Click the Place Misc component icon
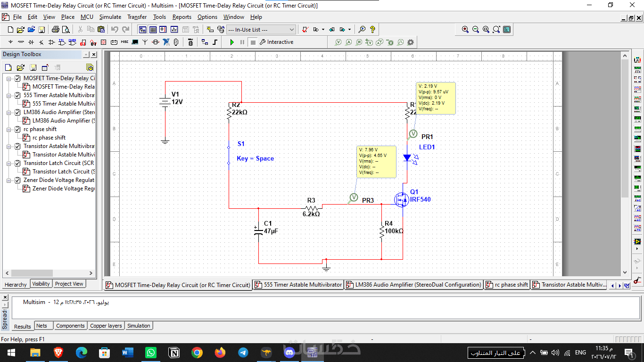Viewport: 644px width, 362px height. point(124,42)
